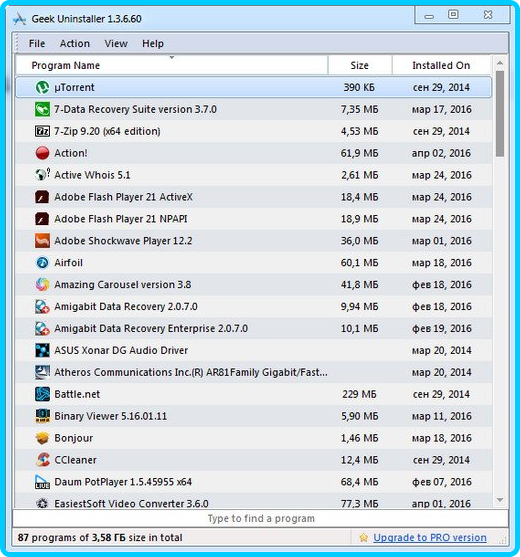Viewport: 520px width, 557px height.
Task: Sort list by Size column header
Action: 360,65
